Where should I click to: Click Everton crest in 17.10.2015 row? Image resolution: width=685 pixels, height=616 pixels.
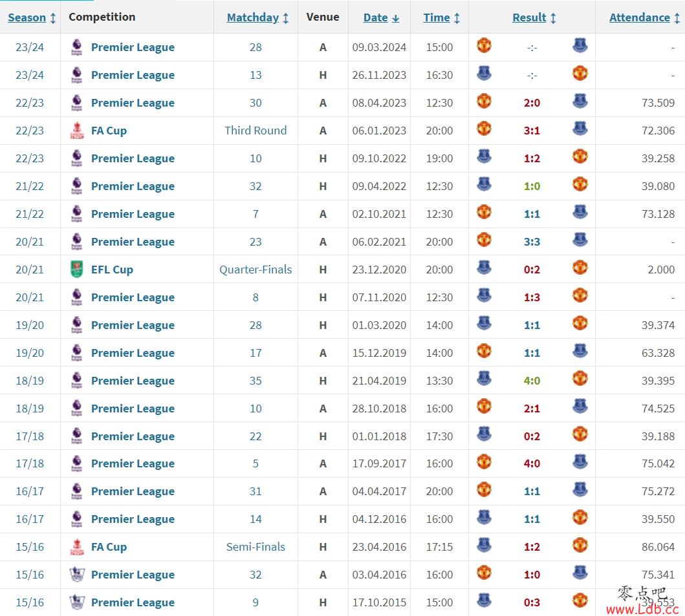[484, 600]
